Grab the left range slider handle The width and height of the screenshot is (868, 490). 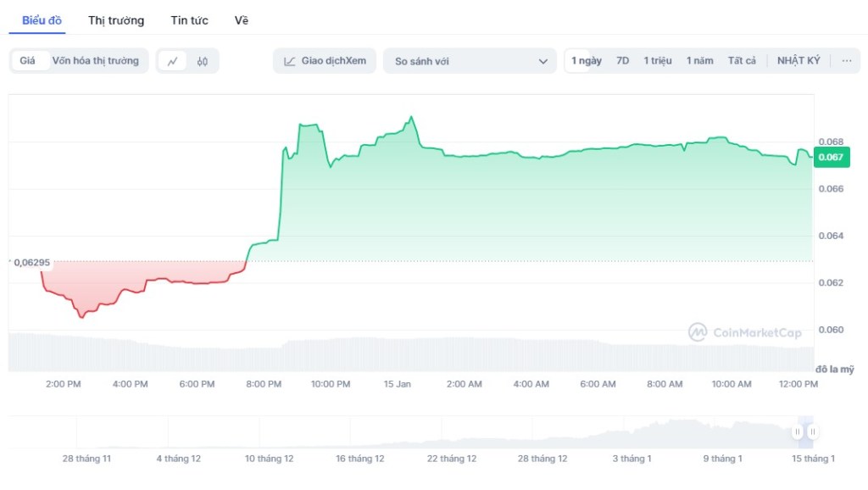(x=798, y=432)
